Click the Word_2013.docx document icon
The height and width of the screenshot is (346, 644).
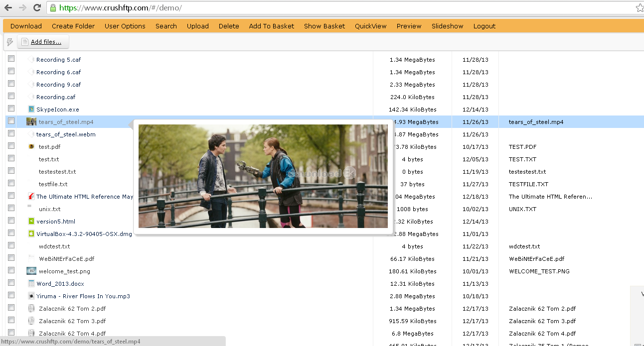(31, 284)
